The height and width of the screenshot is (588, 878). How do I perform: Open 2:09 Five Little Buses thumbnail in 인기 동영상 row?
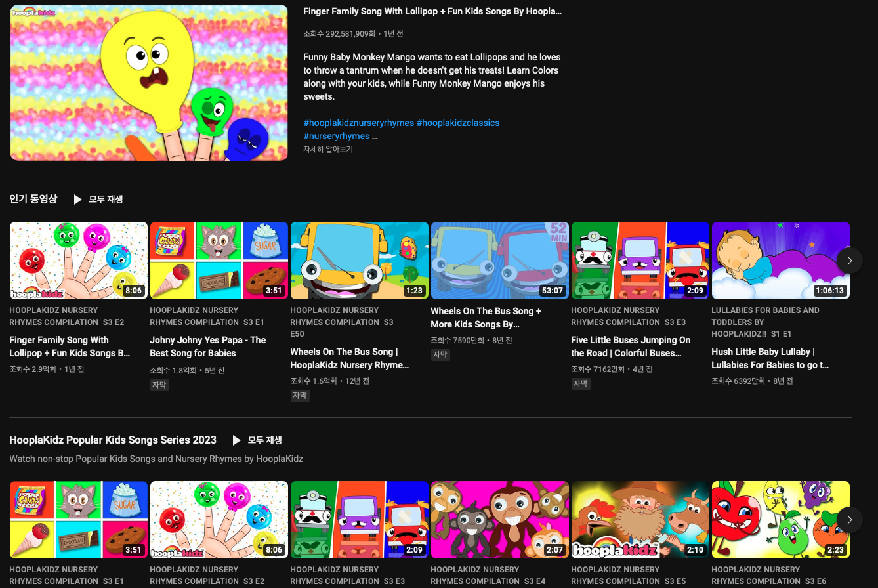[x=640, y=261]
